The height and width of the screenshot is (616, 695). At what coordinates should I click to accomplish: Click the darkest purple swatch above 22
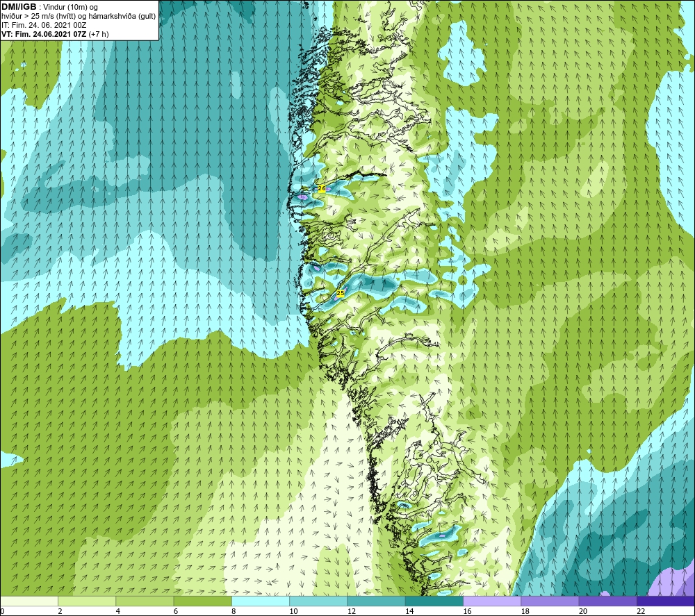pos(666,601)
